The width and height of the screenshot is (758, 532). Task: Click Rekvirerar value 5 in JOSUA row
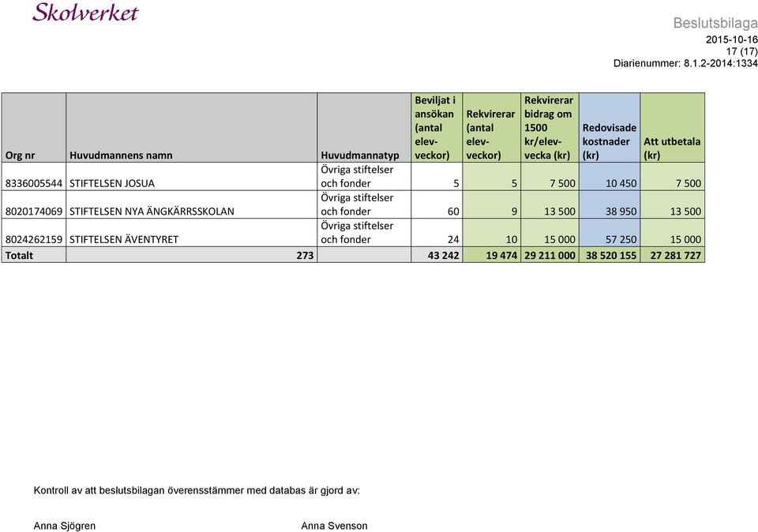pyautogui.click(x=514, y=184)
